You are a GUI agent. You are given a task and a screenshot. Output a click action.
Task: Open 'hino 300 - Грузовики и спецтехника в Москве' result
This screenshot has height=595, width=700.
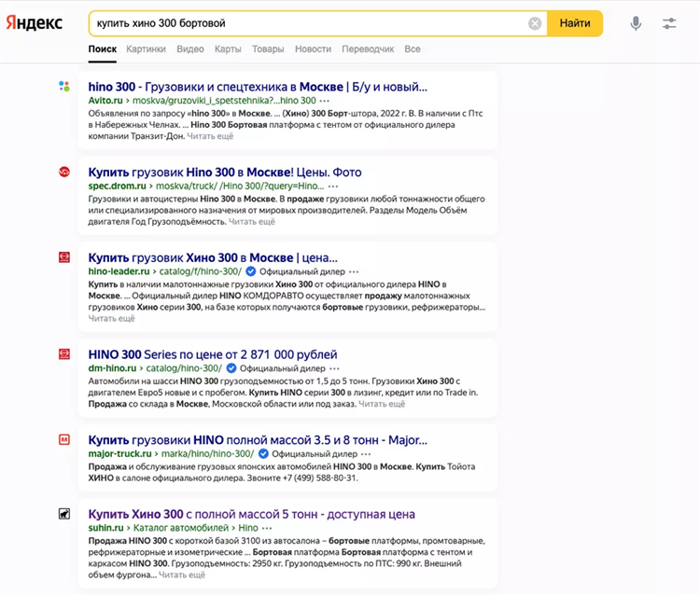pos(258,87)
